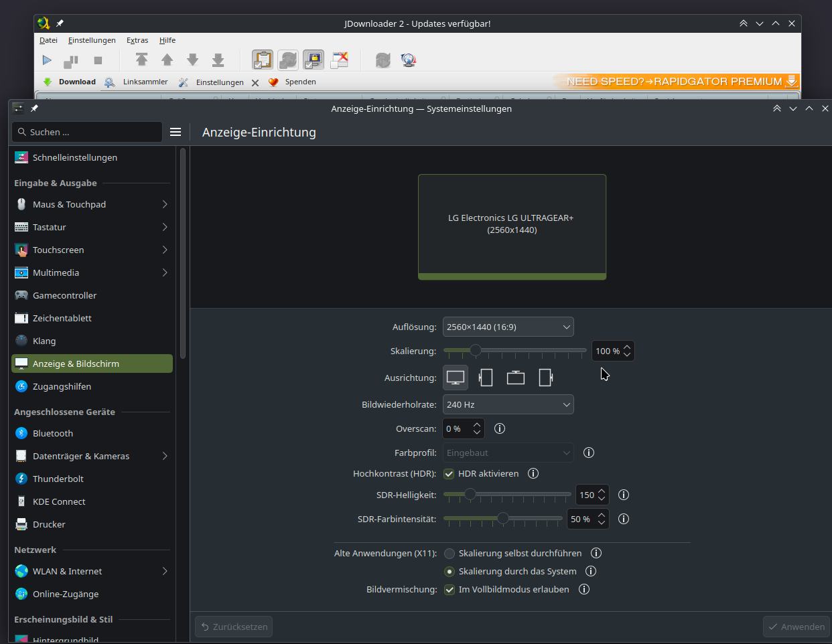Expand the Multimedia submenu chevron
The width and height of the screenshot is (832, 644).
165,272
